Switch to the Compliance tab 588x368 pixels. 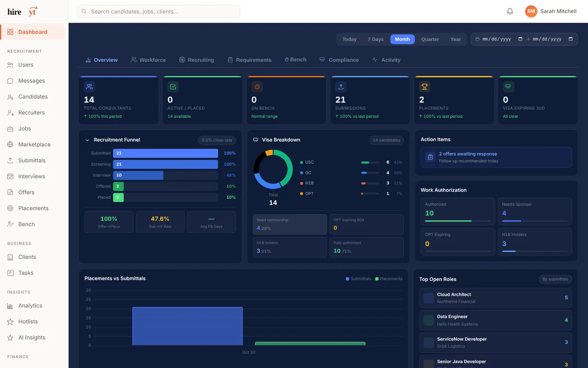coord(339,60)
